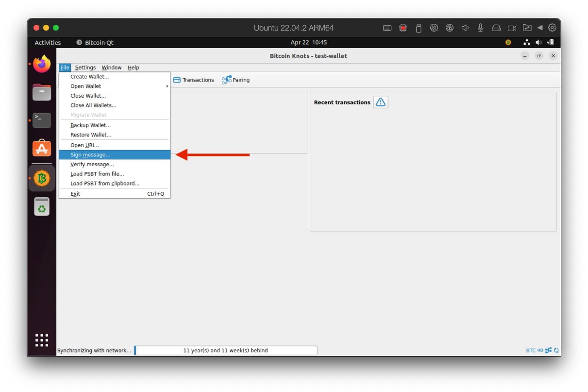The width and height of the screenshot is (588, 392).
Task: Choose Create Wallet... from File menu
Action: point(115,77)
